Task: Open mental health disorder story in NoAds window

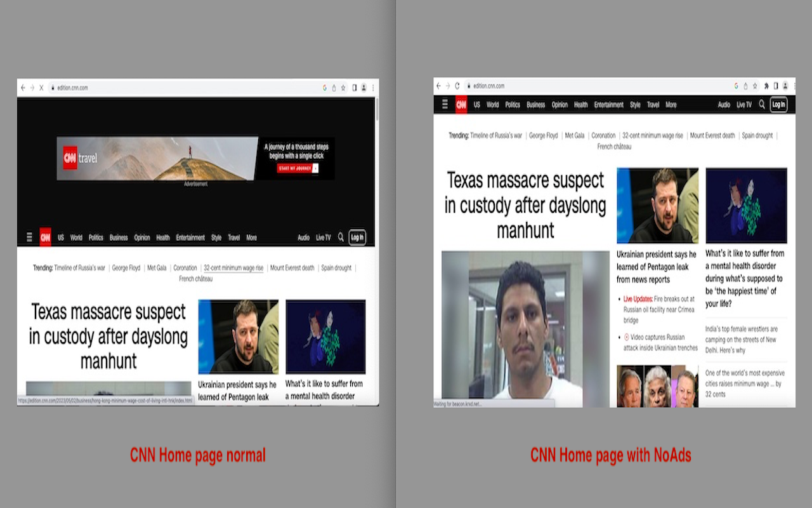Action: click(745, 278)
